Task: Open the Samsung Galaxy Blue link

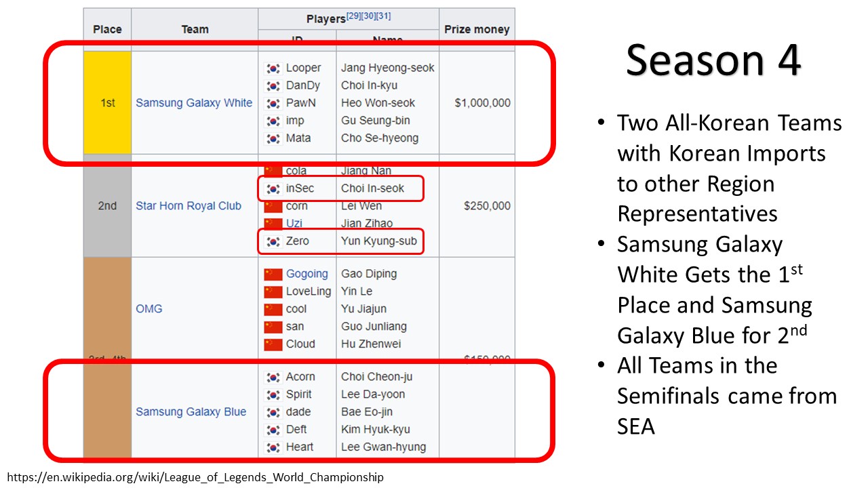Action: (191, 411)
